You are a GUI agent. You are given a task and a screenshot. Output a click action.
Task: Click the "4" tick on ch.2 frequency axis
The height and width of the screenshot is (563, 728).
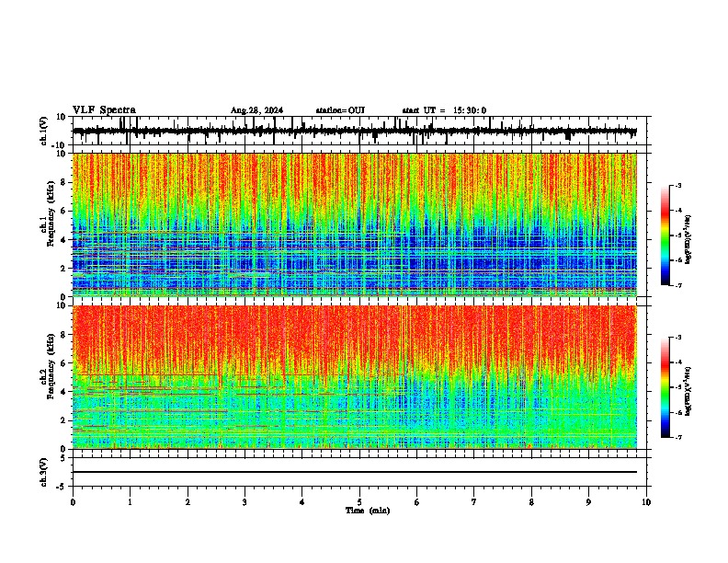tap(63, 392)
